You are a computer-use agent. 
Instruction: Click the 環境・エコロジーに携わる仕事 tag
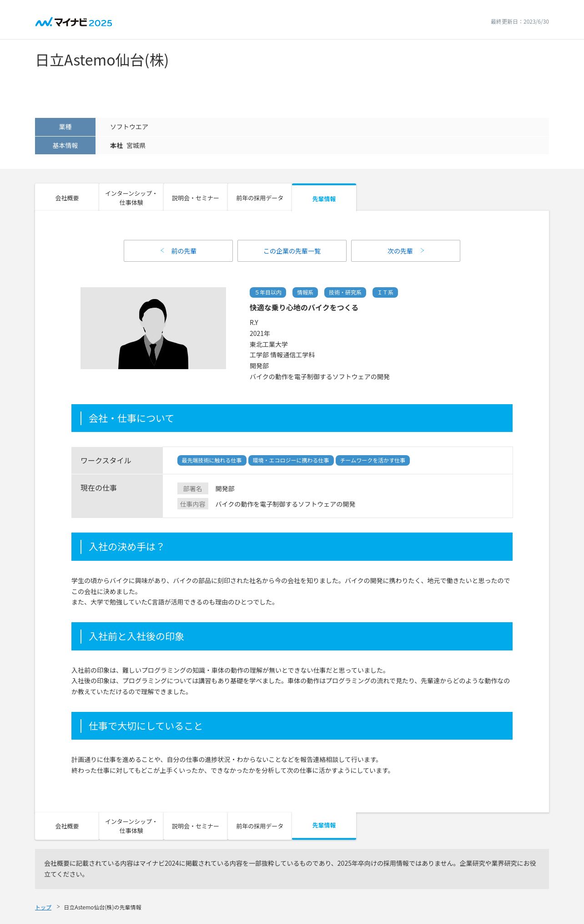point(291,461)
